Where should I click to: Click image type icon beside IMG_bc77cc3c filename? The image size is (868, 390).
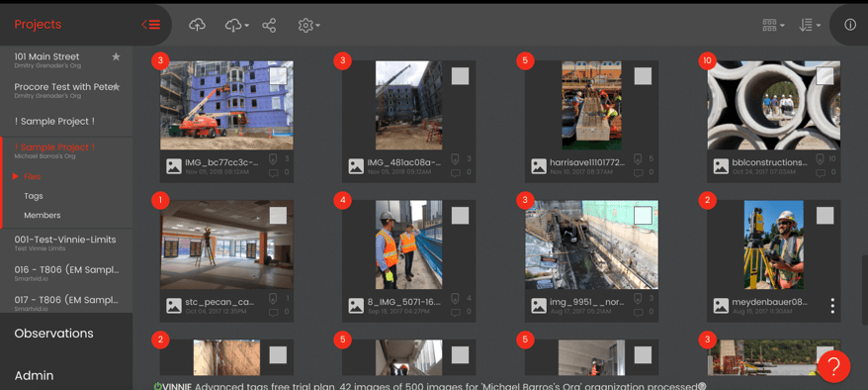(x=174, y=166)
